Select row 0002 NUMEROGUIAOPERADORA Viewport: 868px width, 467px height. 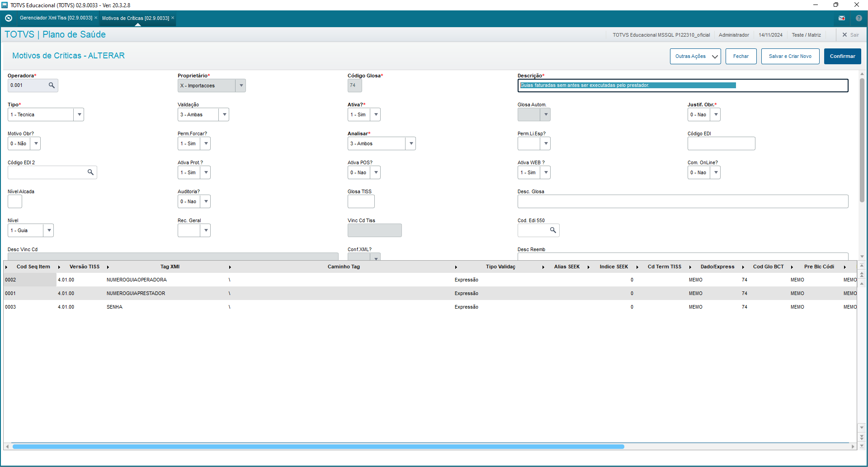pyautogui.click(x=430, y=280)
